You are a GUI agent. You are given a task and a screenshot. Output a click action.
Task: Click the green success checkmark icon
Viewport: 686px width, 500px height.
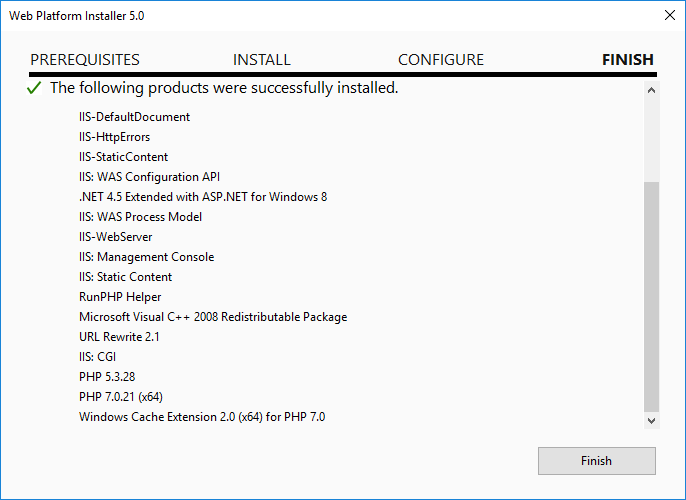[x=34, y=88]
